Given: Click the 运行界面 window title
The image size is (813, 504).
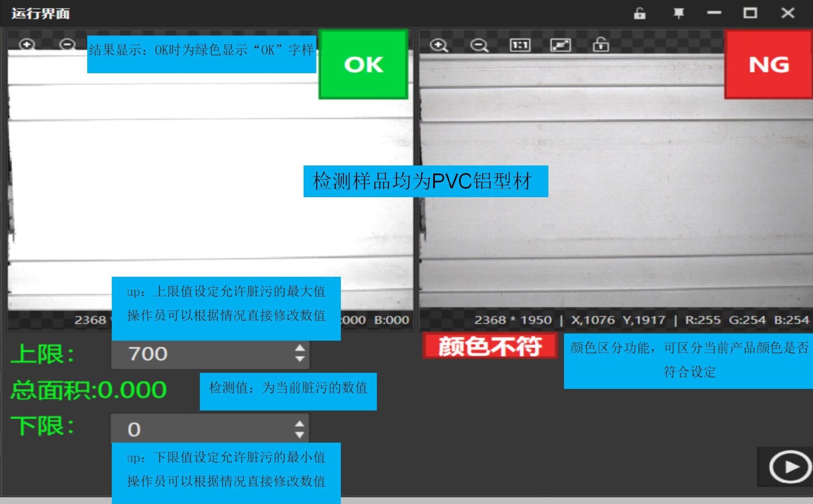Looking at the screenshot, I should pos(40,13).
